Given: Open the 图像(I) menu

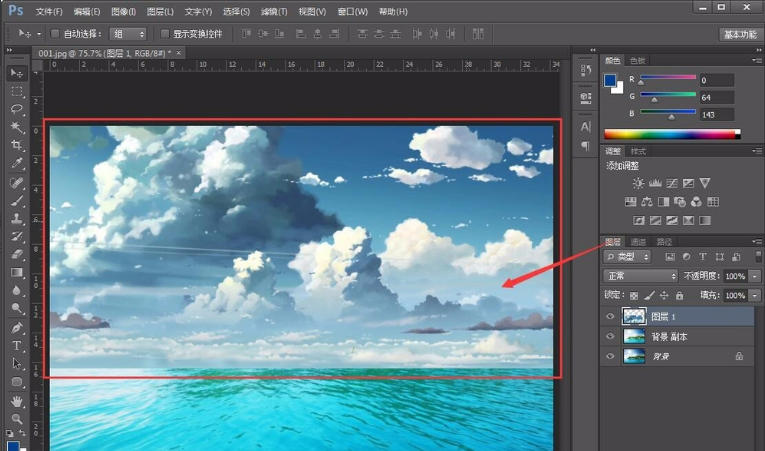Looking at the screenshot, I should (x=123, y=11).
